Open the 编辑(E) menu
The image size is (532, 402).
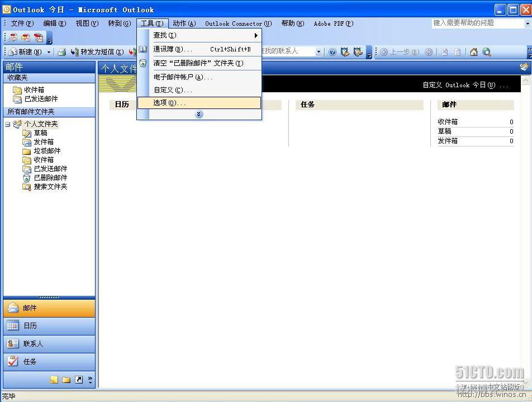pos(55,23)
